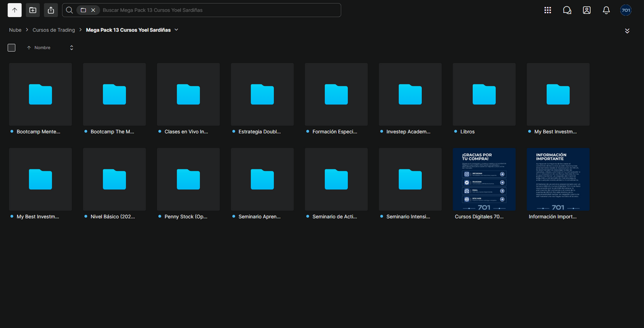Open the sort options up-down chevron
Image resolution: width=644 pixels, height=328 pixels.
(x=71, y=48)
